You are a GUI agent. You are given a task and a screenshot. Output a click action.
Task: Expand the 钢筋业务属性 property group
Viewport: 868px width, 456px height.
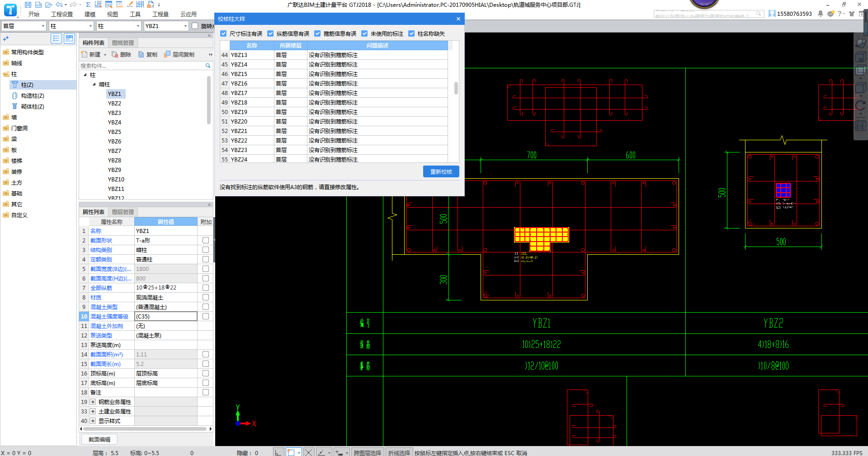click(93, 402)
